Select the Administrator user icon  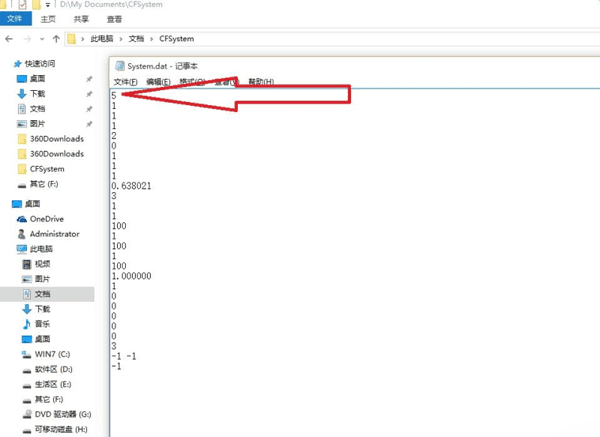[21, 234]
